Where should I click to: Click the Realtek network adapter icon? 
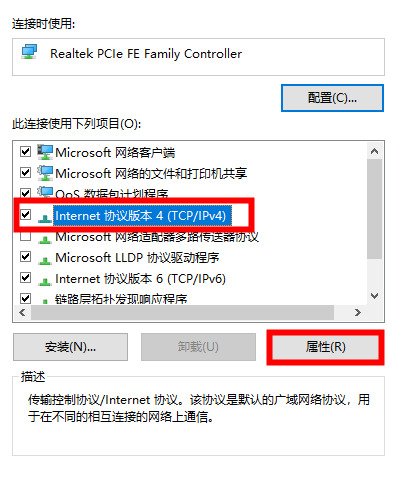click(29, 53)
